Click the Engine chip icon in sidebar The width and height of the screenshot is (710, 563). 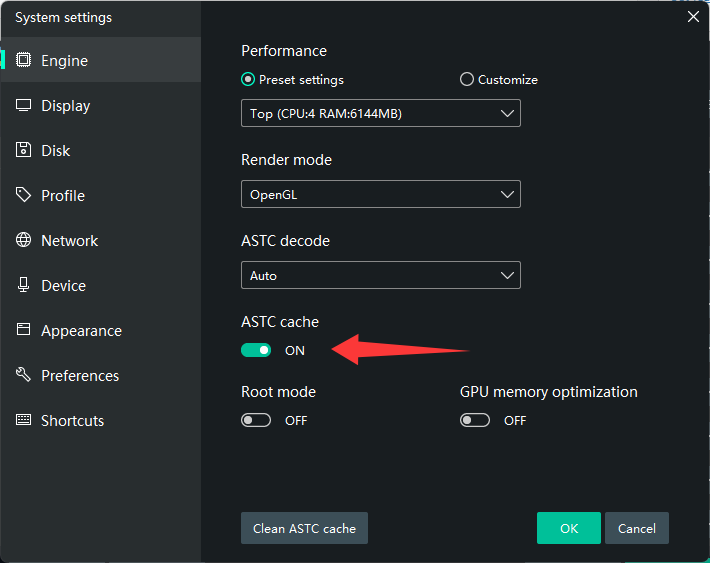point(24,60)
